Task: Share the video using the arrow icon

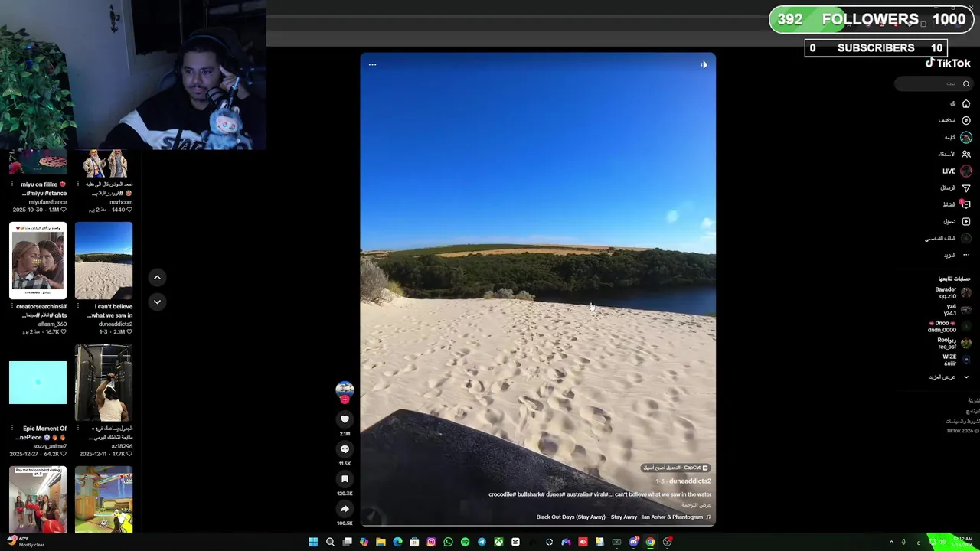Action: [345, 509]
